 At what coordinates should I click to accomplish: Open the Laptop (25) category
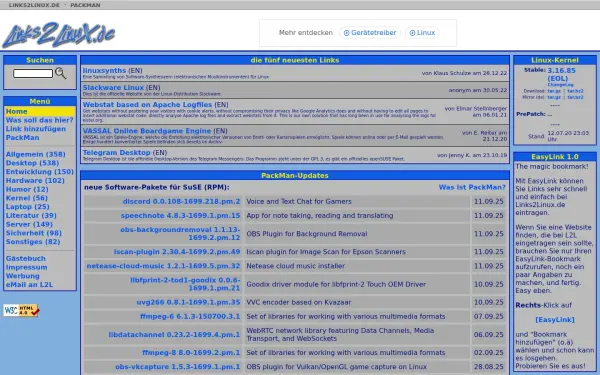coord(27,207)
